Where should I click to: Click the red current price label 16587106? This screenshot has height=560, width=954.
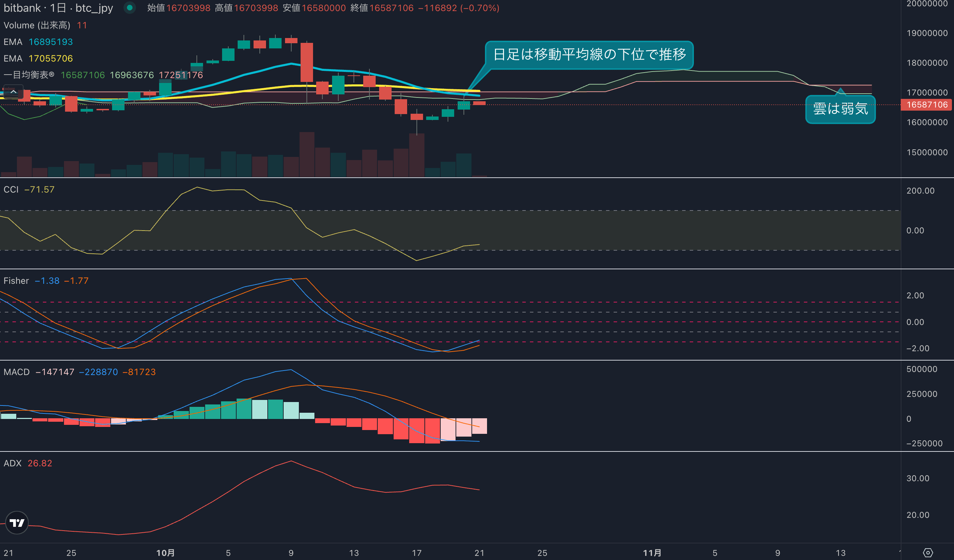pyautogui.click(x=926, y=105)
